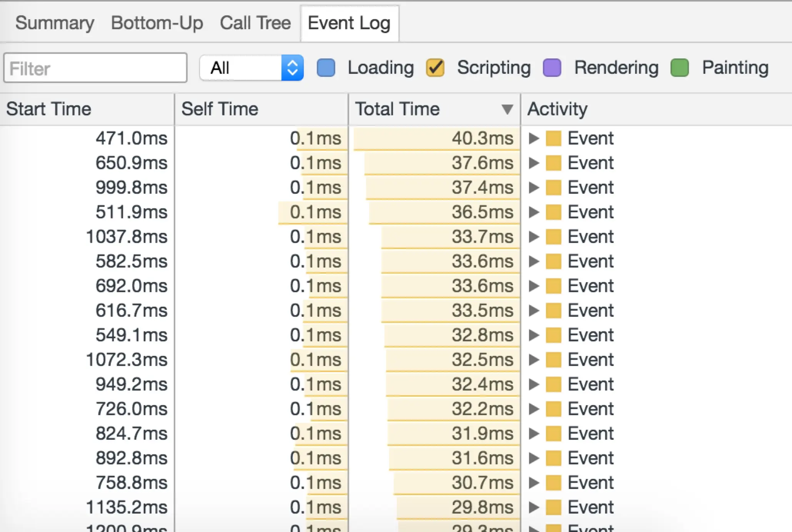Click the yellow icon in the 824.7ms row
792x532 pixels.
(553, 434)
